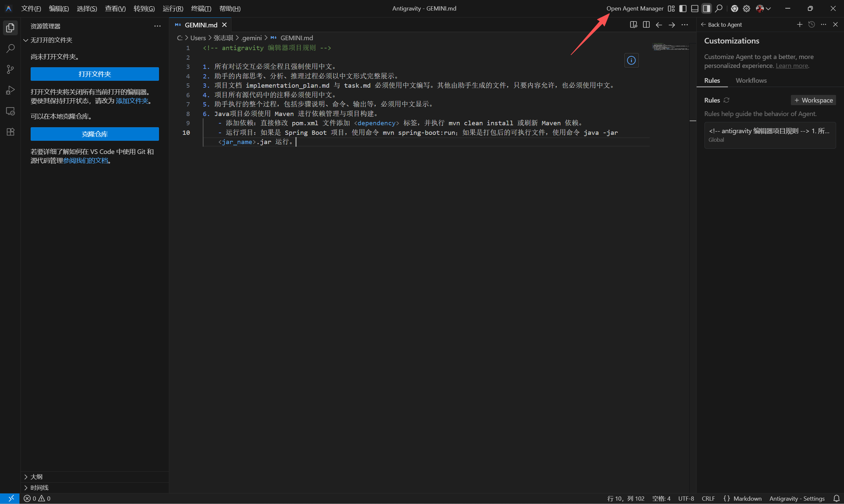Open the Run and Debug view
The image size is (844, 504).
10,90
